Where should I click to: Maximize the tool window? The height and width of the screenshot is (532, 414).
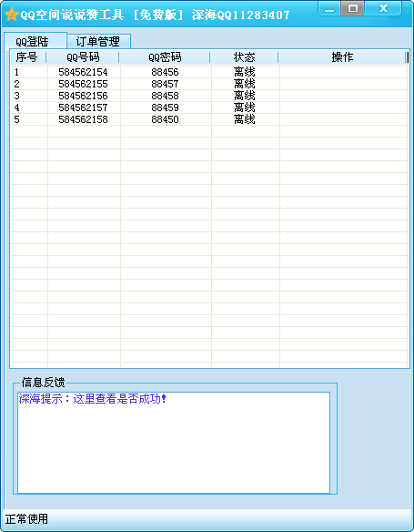tap(352, 8)
